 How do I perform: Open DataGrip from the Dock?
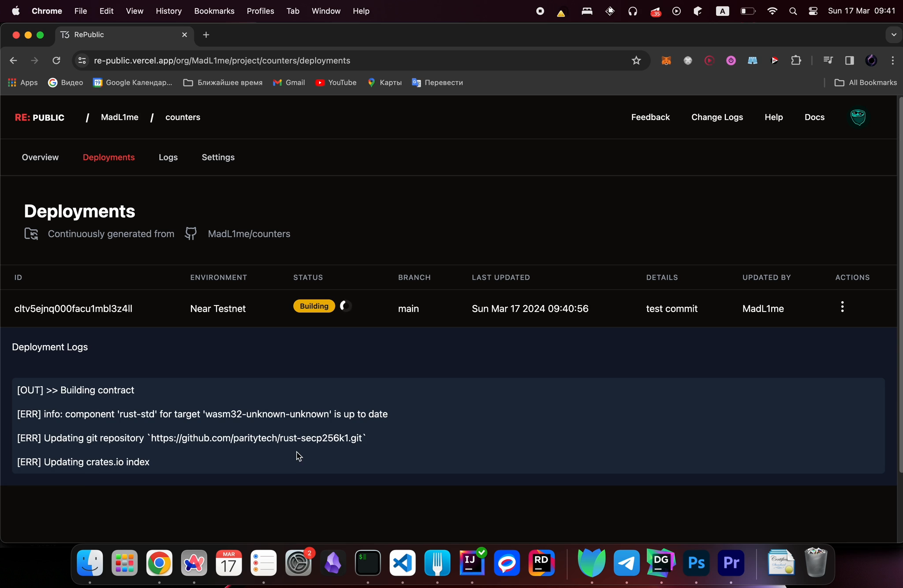661,563
